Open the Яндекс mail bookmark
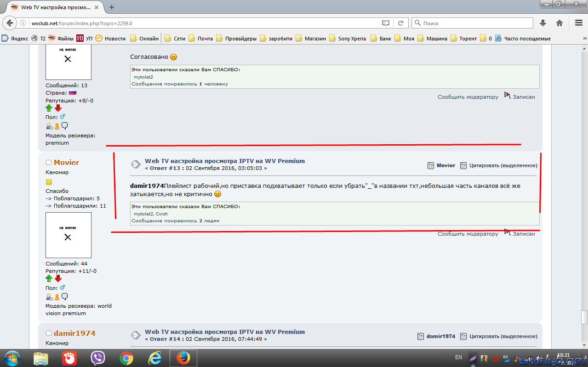The image size is (588, 367). pos(14,39)
